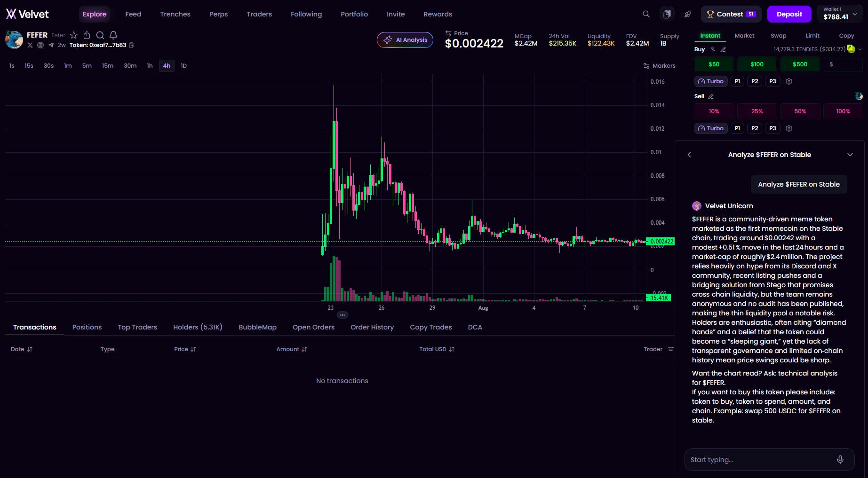The width and height of the screenshot is (868, 478).
Task: Select the 15m chart timeframe
Action: tap(108, 66)
